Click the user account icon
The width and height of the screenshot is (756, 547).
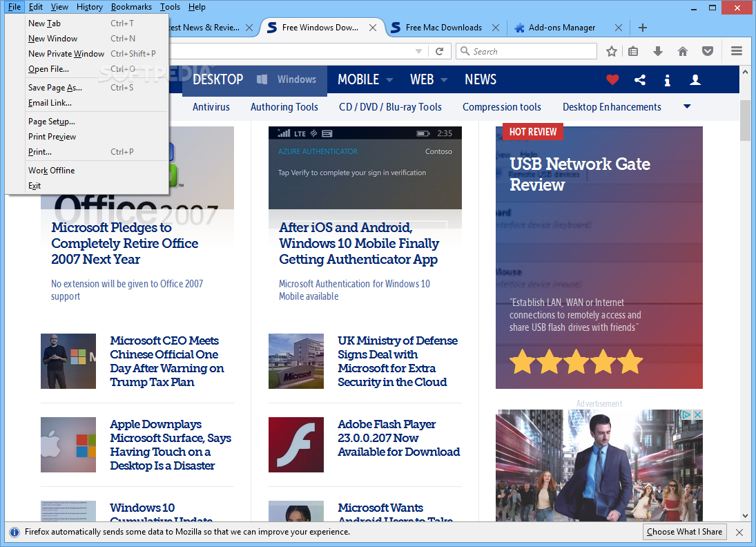coord(695,79)
